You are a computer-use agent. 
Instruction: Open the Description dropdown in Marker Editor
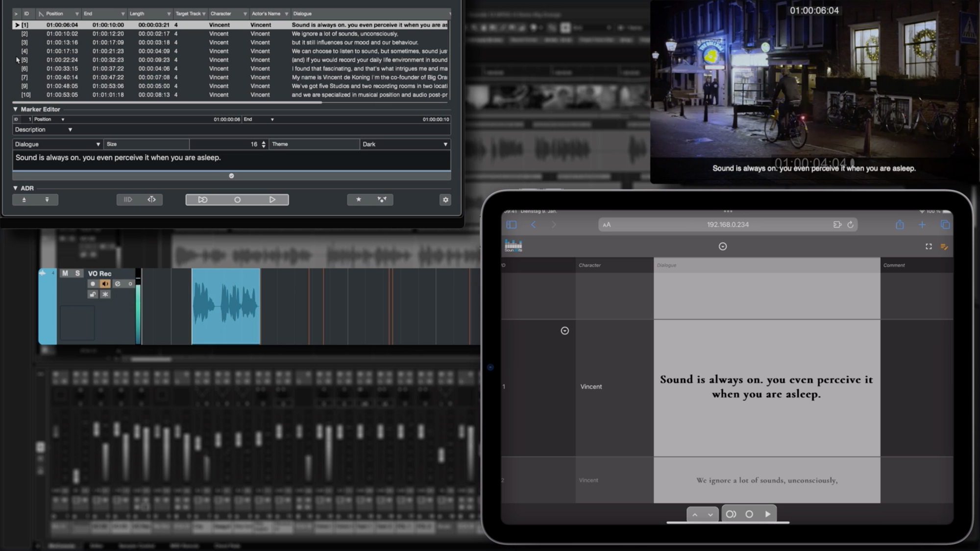(x=43, y=130)
